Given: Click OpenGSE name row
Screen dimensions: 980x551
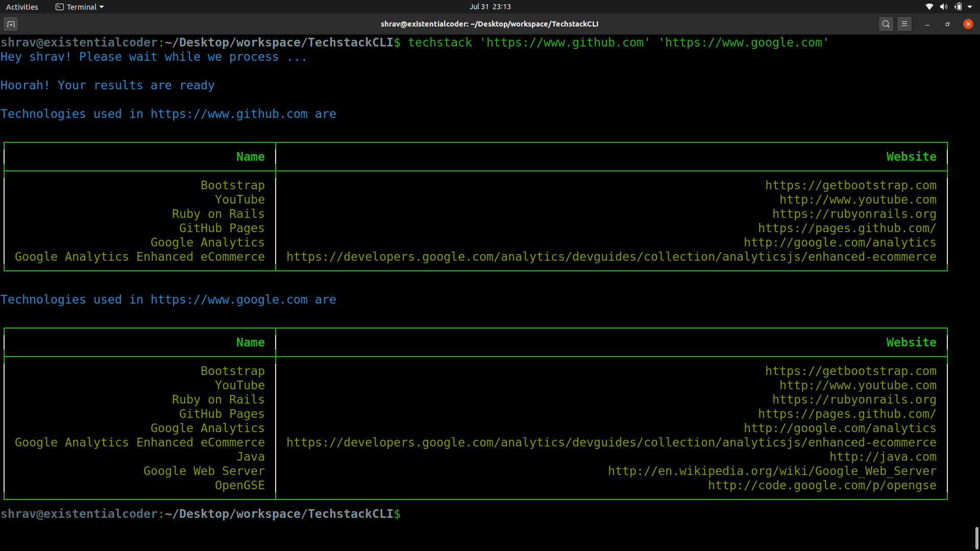Looking at the screenshot, I should click(x=240, y=486).
